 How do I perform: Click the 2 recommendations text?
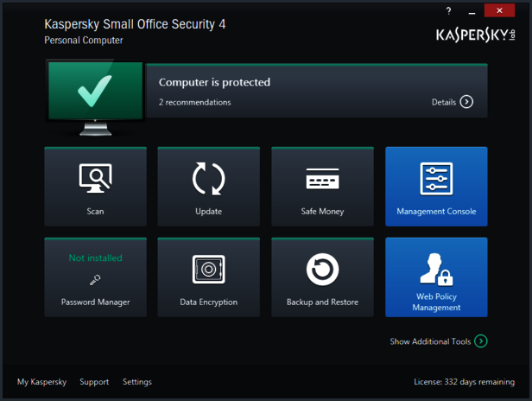(x=194, y=102)
